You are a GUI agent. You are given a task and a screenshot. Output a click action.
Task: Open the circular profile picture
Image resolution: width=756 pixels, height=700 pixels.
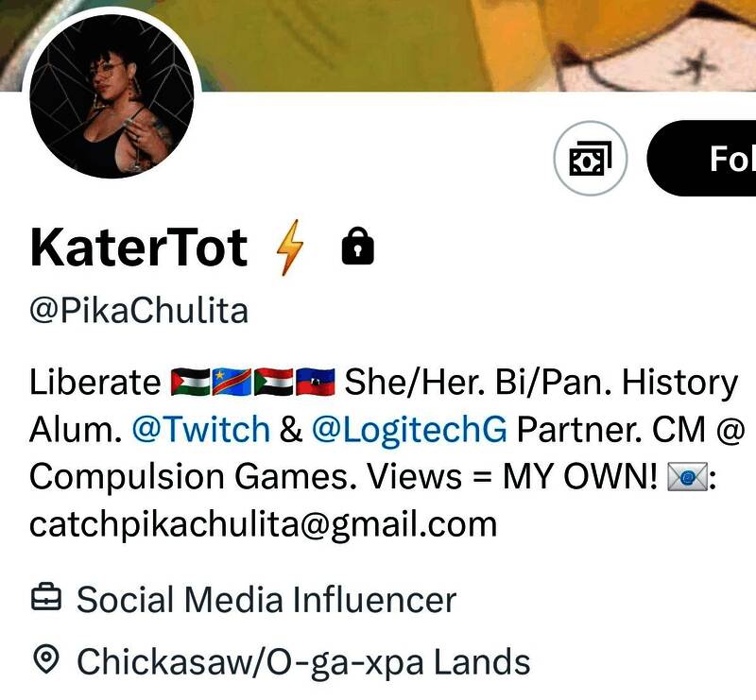[112, 96]
